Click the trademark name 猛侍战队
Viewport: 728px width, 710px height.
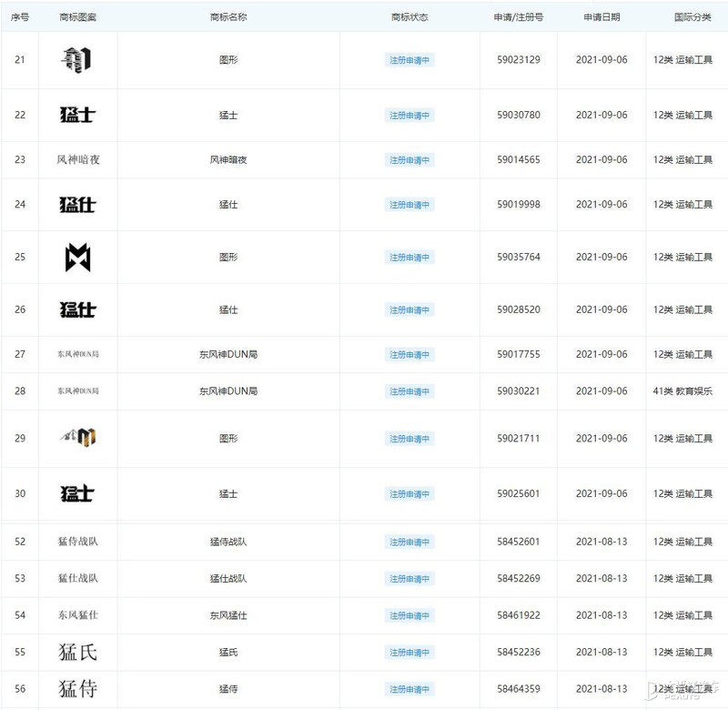(x=228, y=542)
